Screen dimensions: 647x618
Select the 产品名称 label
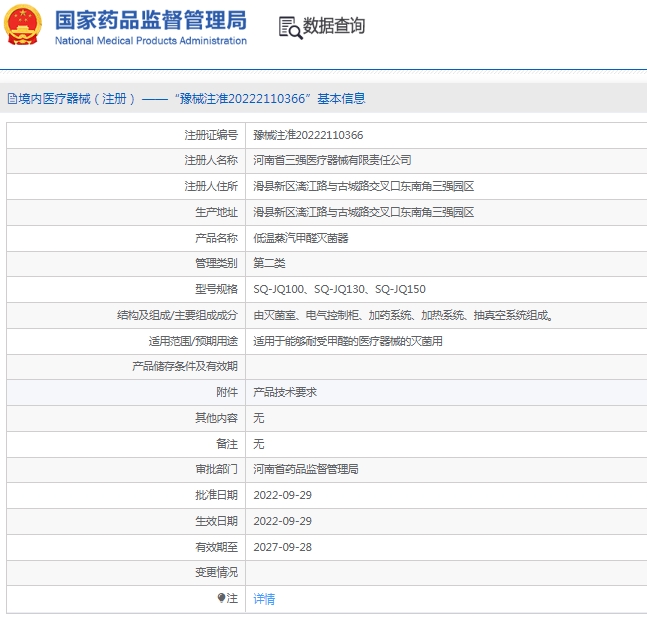216,238
